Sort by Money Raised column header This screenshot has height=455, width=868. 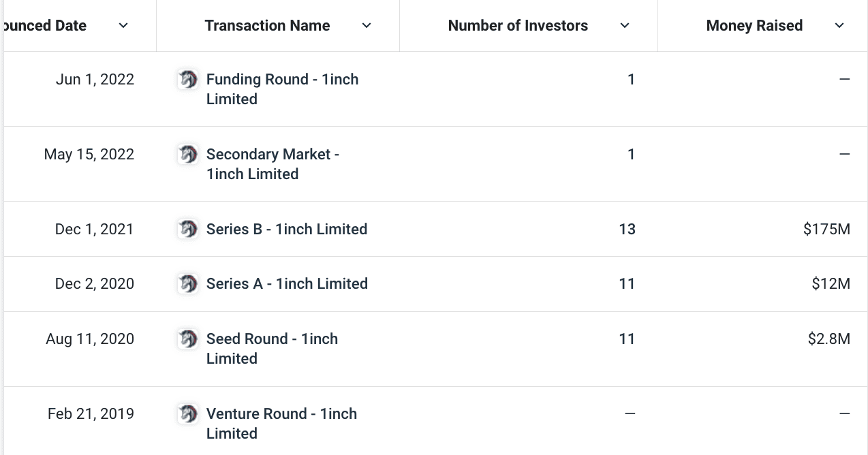(754, 26)
